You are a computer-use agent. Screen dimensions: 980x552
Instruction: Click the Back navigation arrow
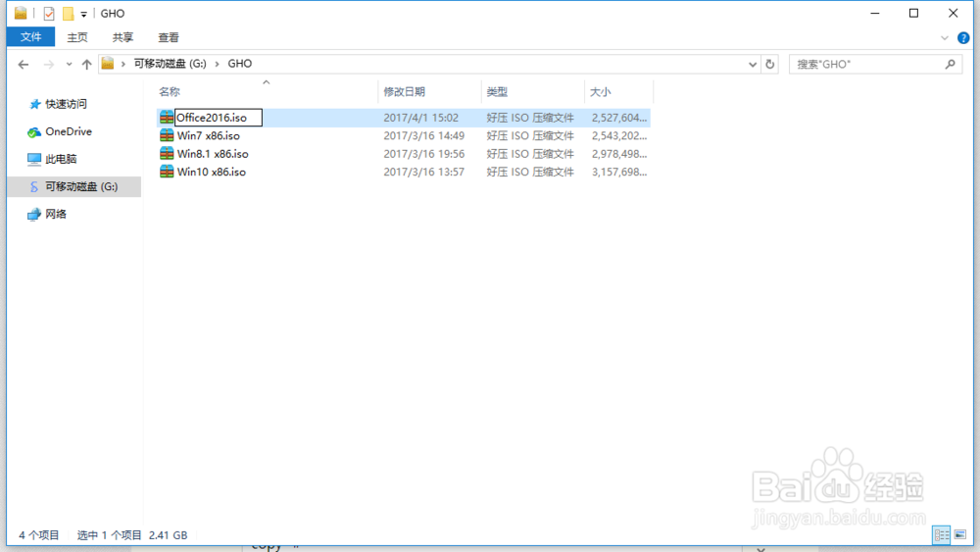click(x=24, y=64)
